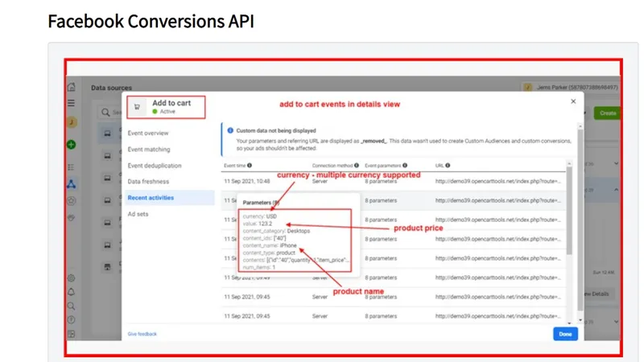Open the help question mark icon

tap(71, 319)
